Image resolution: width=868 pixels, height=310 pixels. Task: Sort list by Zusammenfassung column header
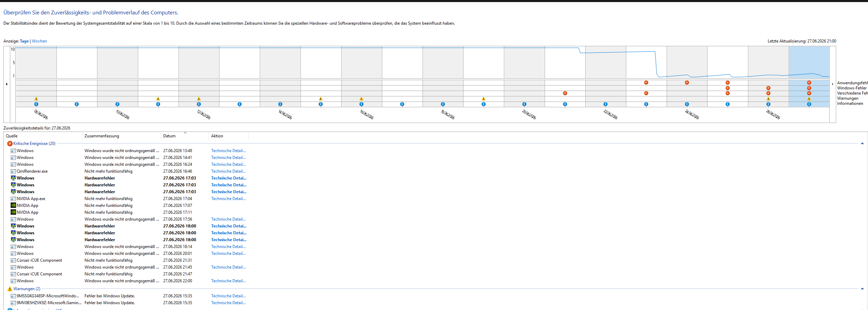[x=122, y=136]
